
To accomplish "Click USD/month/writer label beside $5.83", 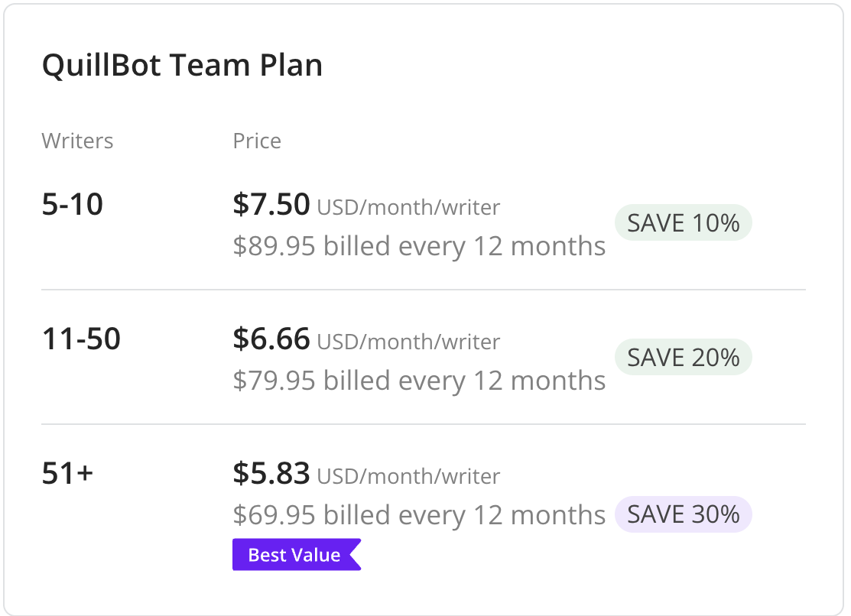I will [x=408, y=476].
